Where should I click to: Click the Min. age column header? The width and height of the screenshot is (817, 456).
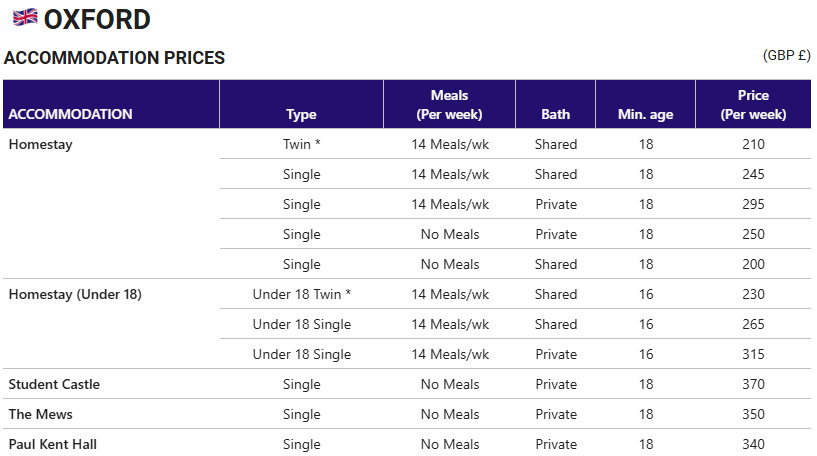(646, 114)
